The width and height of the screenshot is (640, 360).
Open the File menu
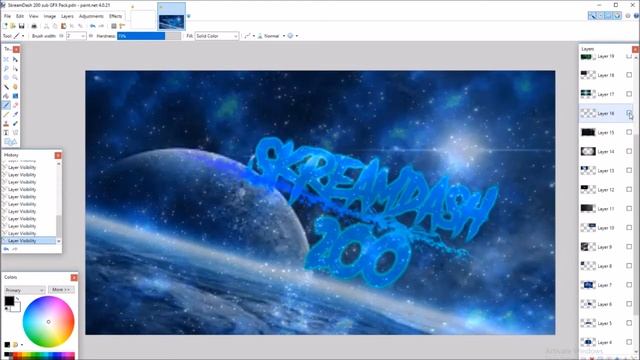click(7, 16)
